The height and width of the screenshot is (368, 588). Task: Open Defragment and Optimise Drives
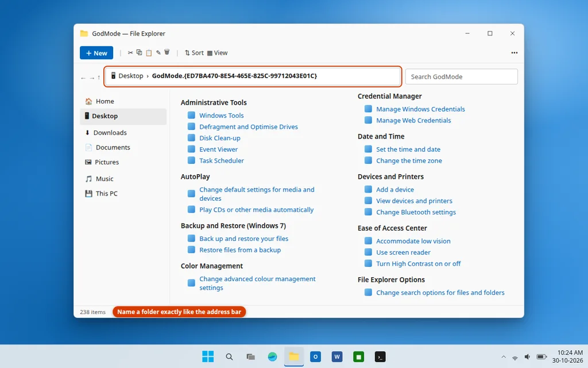coord(248,127)
